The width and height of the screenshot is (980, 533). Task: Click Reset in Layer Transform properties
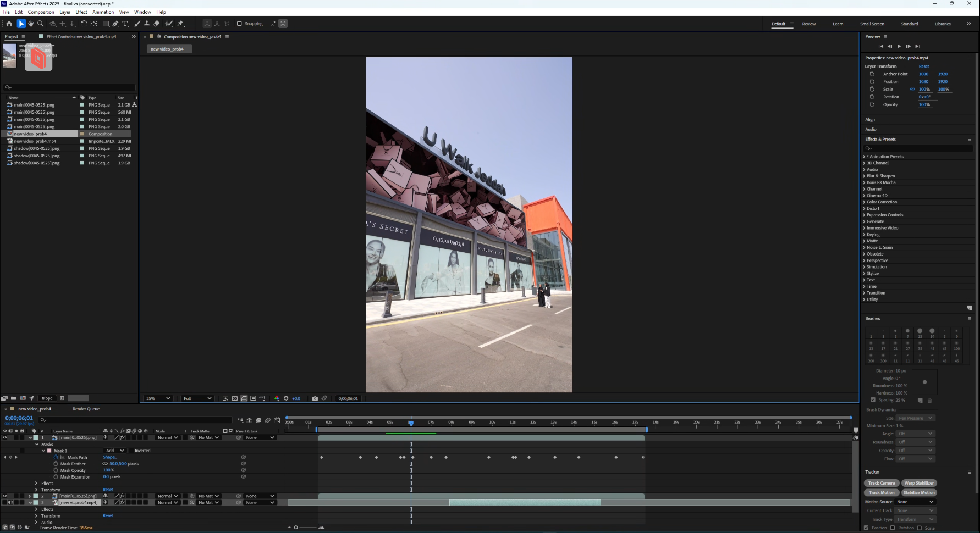click(x=924, y=66)
